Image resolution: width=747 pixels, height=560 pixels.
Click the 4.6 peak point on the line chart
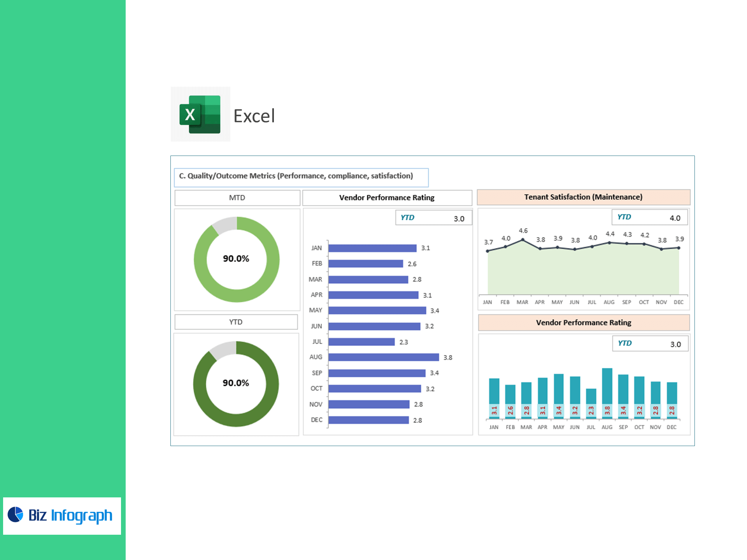523,240
